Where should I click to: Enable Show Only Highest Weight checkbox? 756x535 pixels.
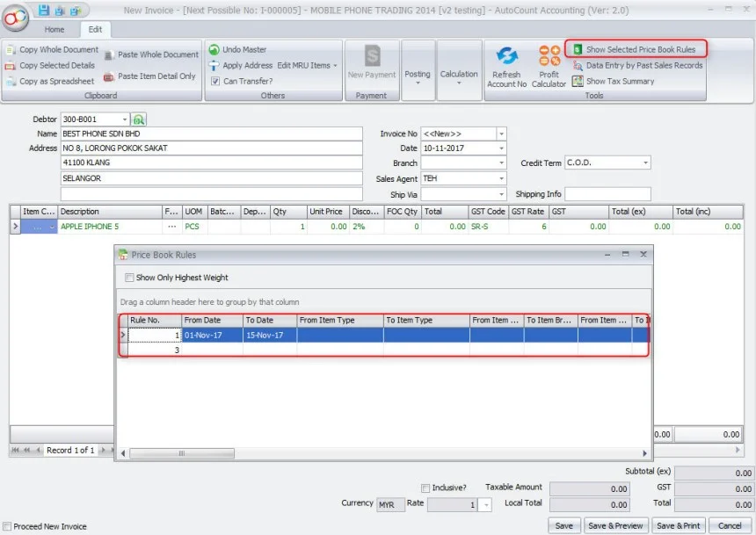[130, 278]
